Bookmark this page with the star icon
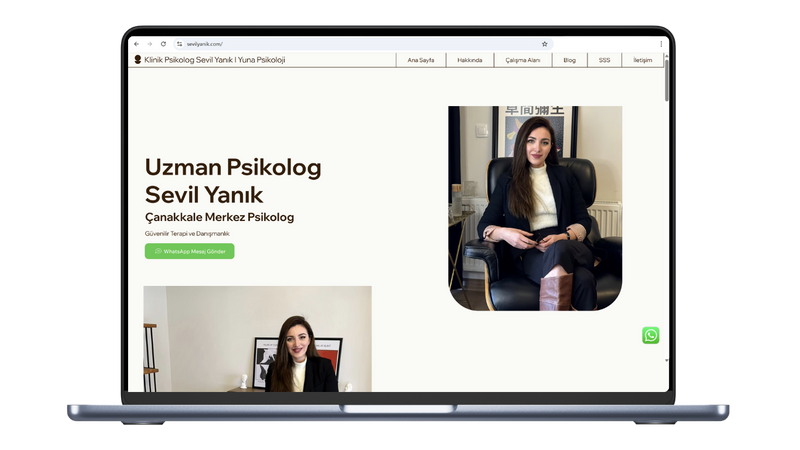This screenshot has width=800, height=450. tap(544, 44)
